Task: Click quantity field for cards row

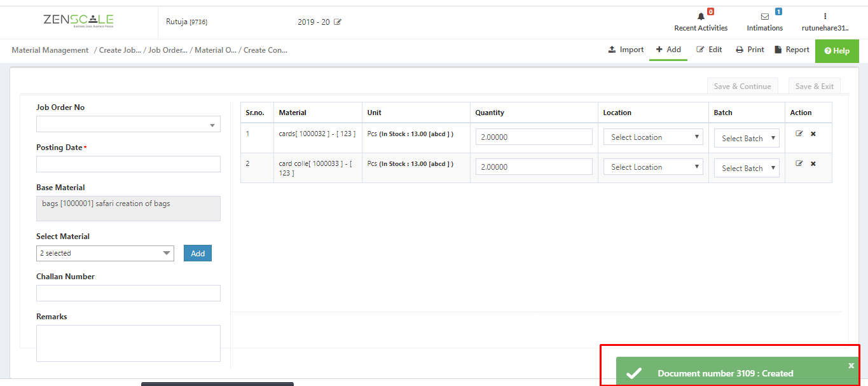Action: click(x=534, y=137)
